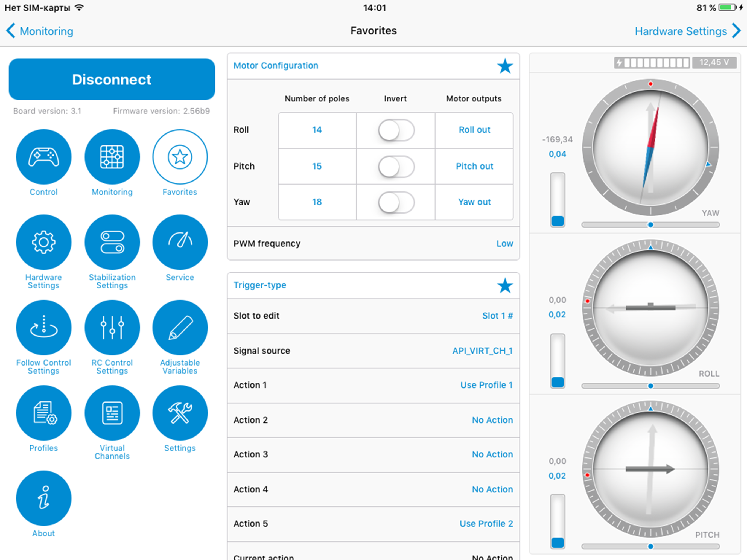Open the Adjustable Variables pencil icon

point(180,327)
